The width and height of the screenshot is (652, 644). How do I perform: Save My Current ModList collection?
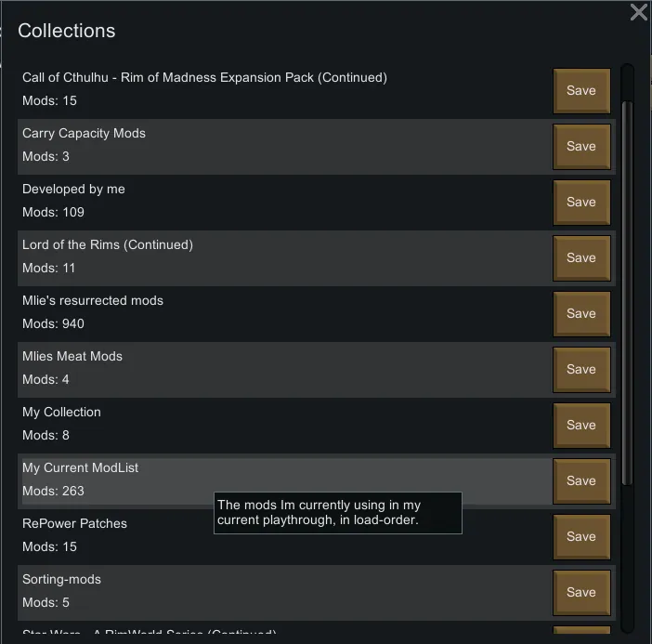tap(581, 480)
